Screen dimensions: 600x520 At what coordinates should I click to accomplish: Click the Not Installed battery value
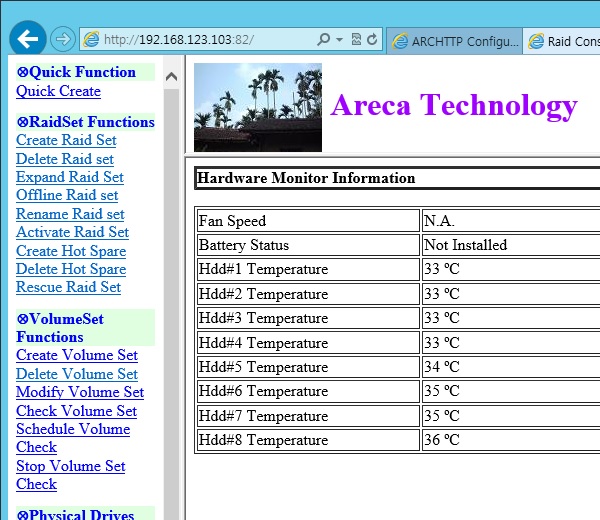[466, 245]
